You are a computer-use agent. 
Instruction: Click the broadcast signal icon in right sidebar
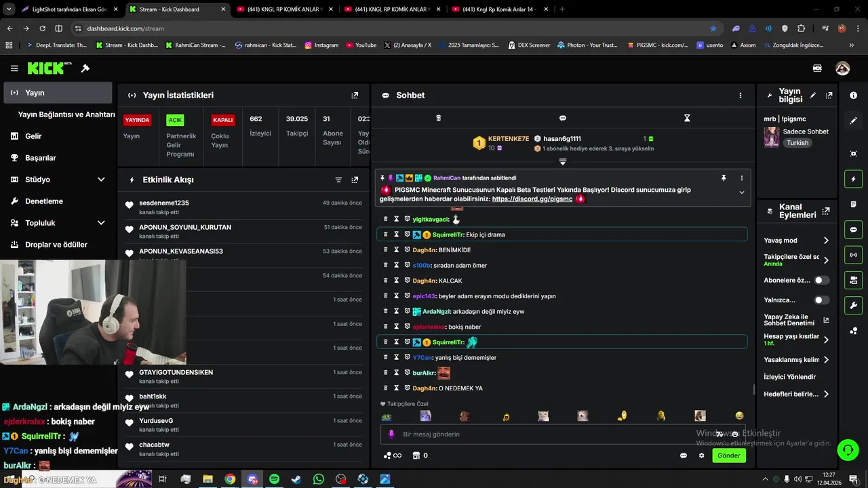[x=853, y=255]
